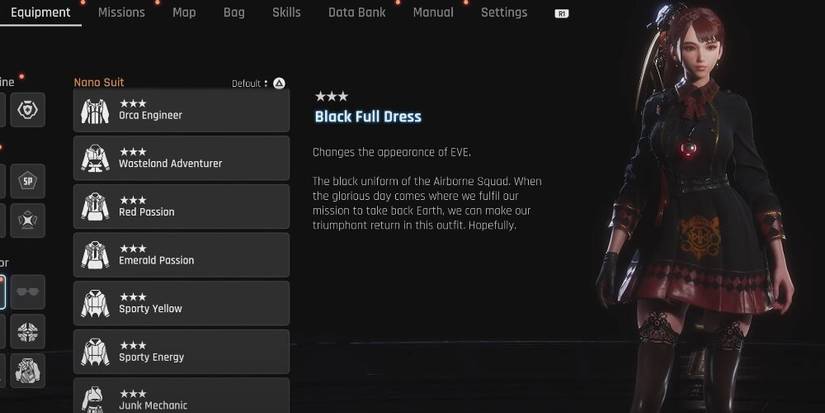825x413 pixels.
Task: Choose the Red Passion hoodie icon
Action: click(95, 206)
